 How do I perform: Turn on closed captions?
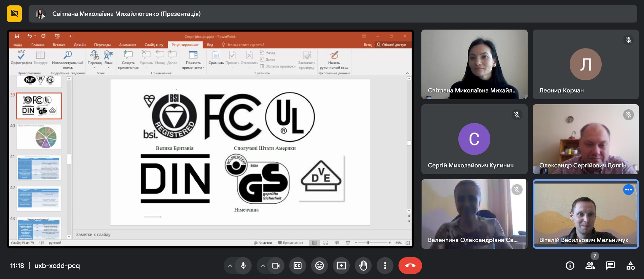click(298, 266)
